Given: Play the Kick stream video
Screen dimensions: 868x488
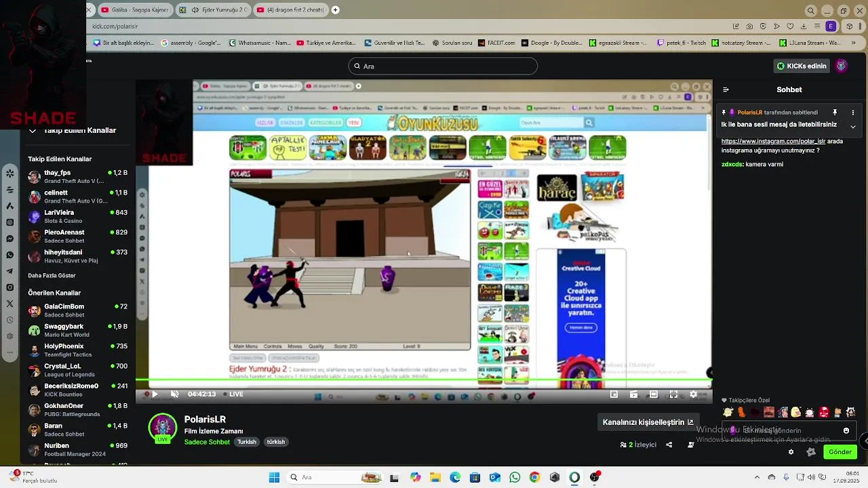Looking at the screenshot, I should pos(155,394).
